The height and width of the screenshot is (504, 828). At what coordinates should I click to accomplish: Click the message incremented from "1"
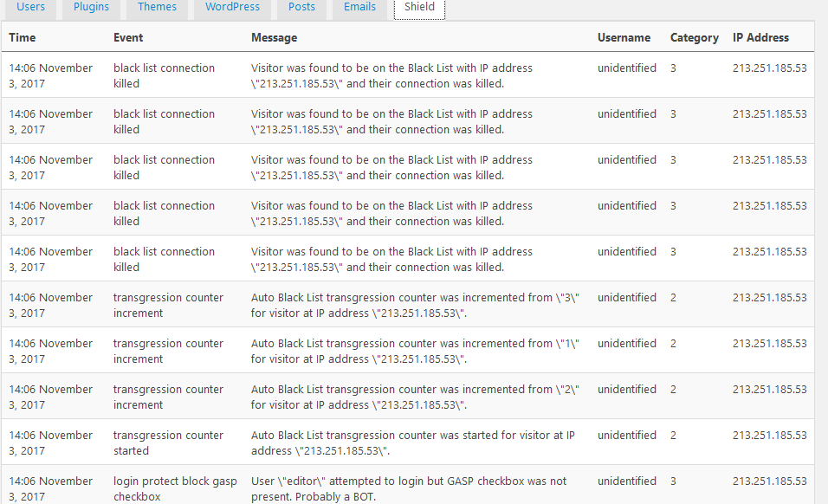(415, 351)
